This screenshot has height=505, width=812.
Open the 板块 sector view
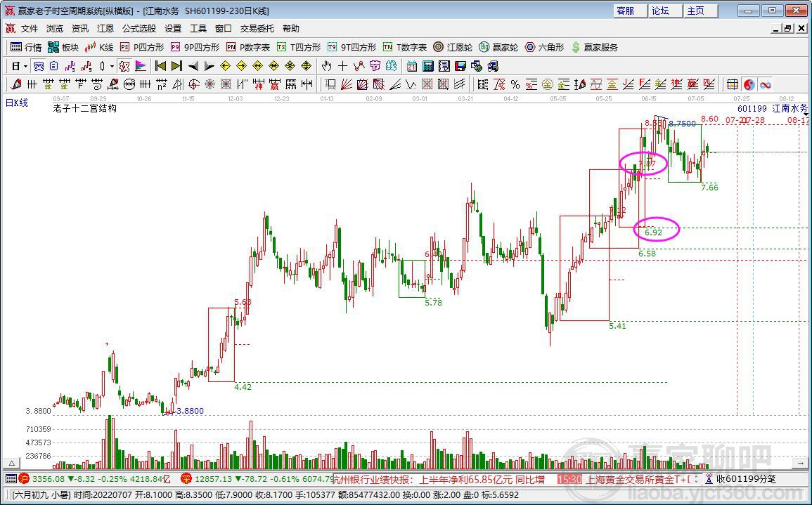[63, 48]
